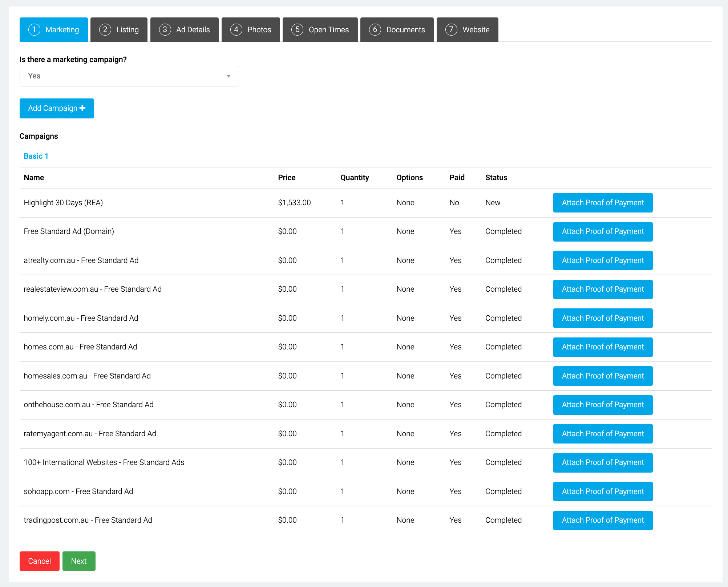Click the step 2 circle on Listing tab
The image size is (728, 587).
pyautogui.click(x=105, y=29)
